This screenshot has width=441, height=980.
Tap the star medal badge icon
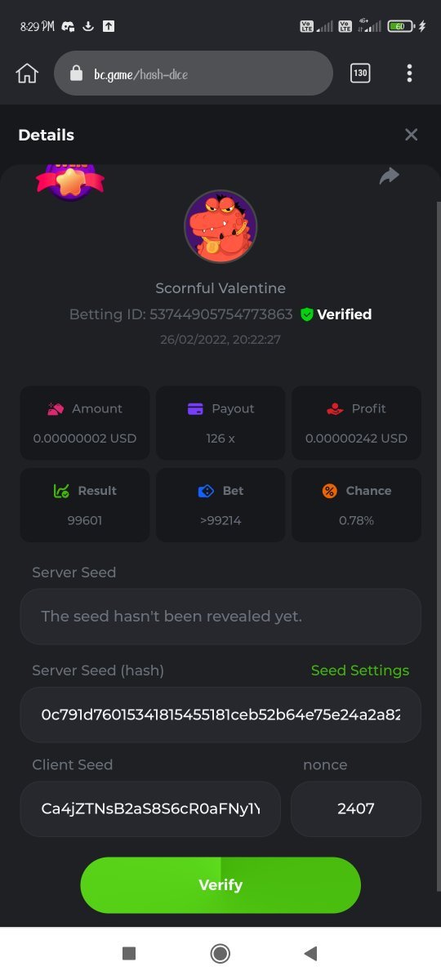click(70, 181)
